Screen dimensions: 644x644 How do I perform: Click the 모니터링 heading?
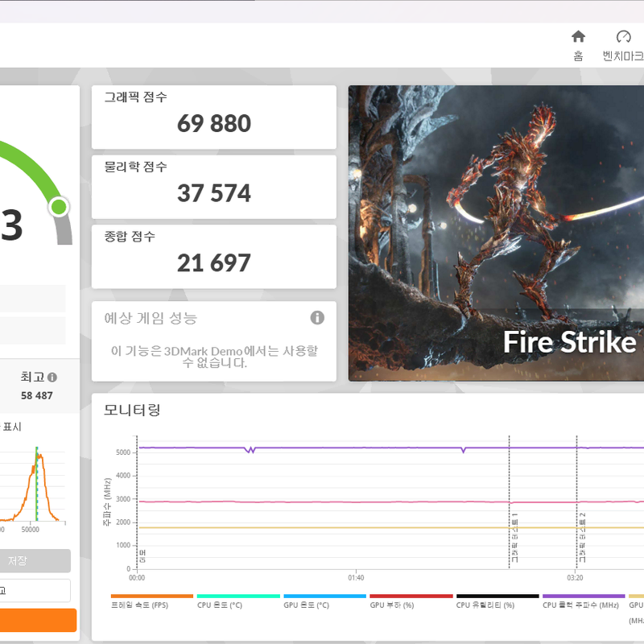pyautogui.click(x=132, y=410)
